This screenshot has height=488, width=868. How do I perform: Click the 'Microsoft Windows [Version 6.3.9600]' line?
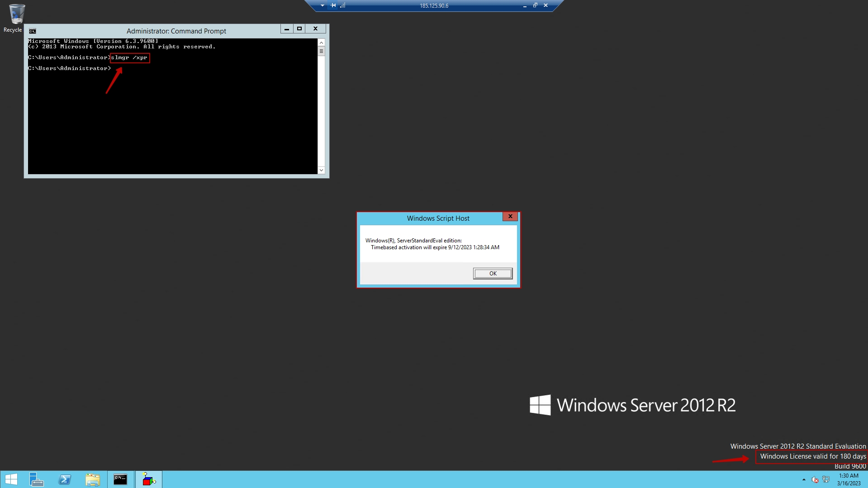click(x=93, y=41)
